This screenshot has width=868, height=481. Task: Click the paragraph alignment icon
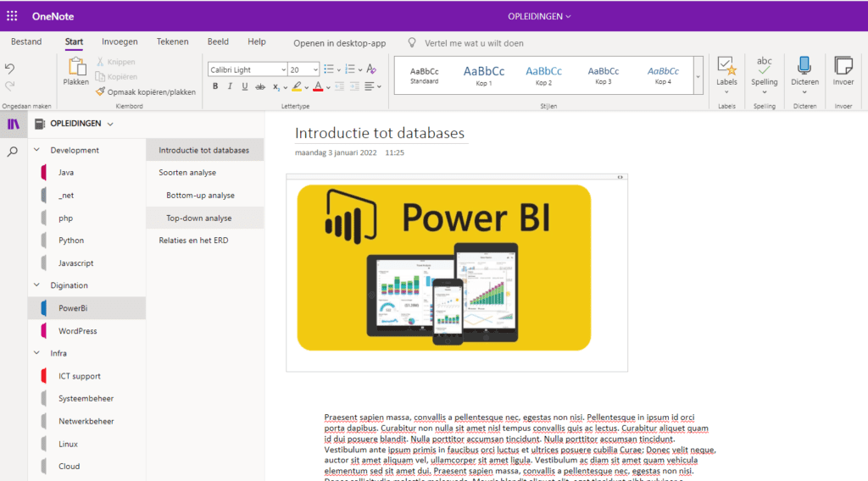tap(370, 86)
